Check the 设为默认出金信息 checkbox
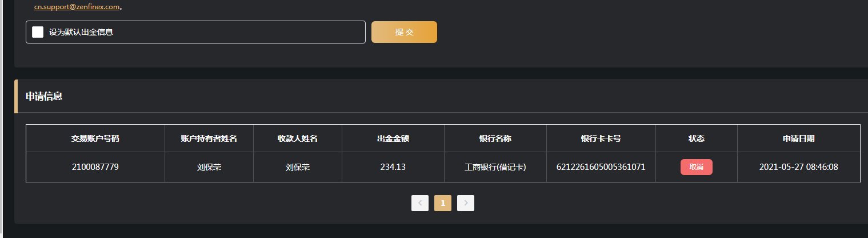This screenshot has width=868, height=238. click(x=38, y=32)
